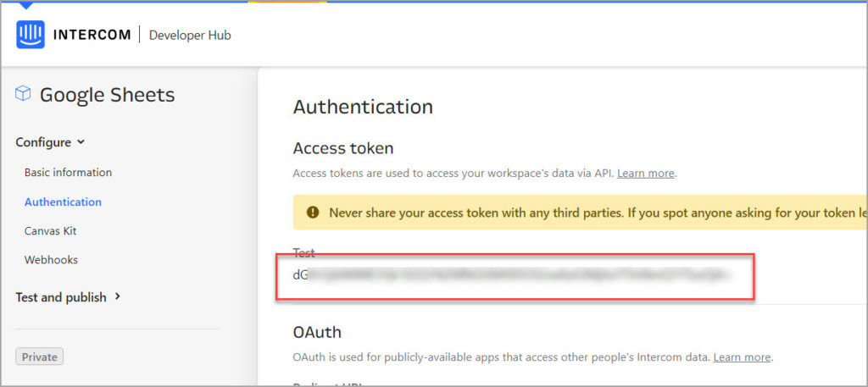Follow Learn more link for access tokens
The image size is (868, 387).
646,173
